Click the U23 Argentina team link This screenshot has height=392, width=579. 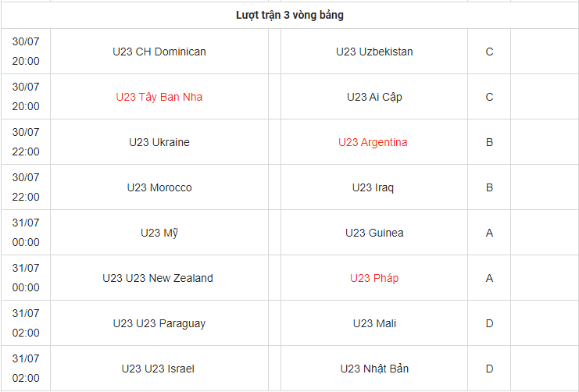pyautogui.click(x=373, y=142)
